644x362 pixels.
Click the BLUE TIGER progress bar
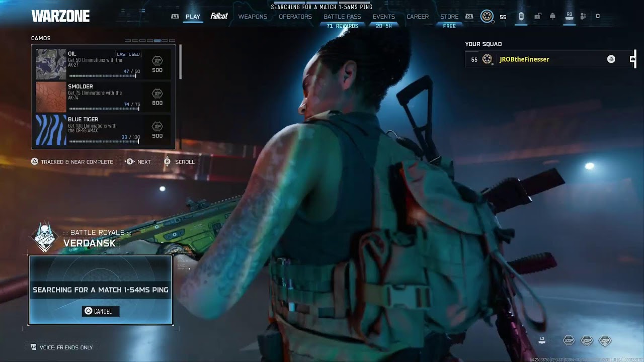pos(104,142)
